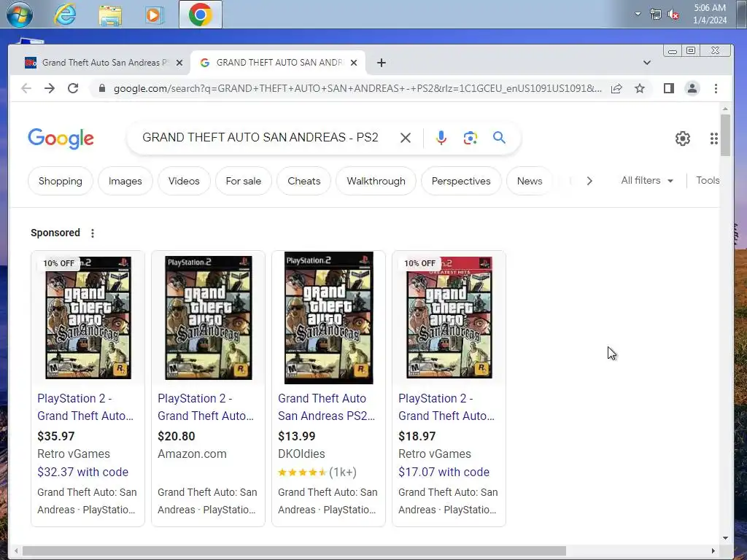Click the $17.07 with code offer
The width and height of the screenshot is (747, 560).
(x=444, y=472)
